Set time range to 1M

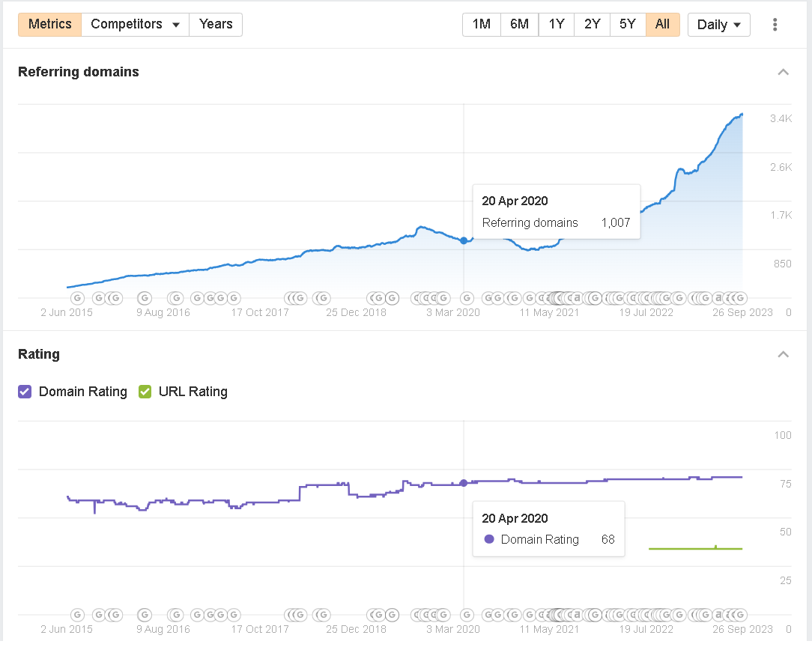click(x=481, y=24)
